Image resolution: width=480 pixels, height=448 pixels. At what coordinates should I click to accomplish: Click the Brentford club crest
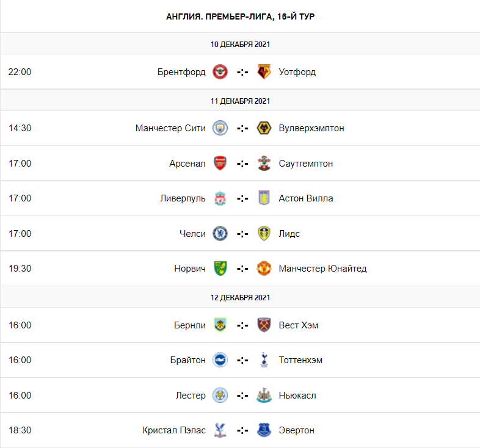click(x=220, y=72)
